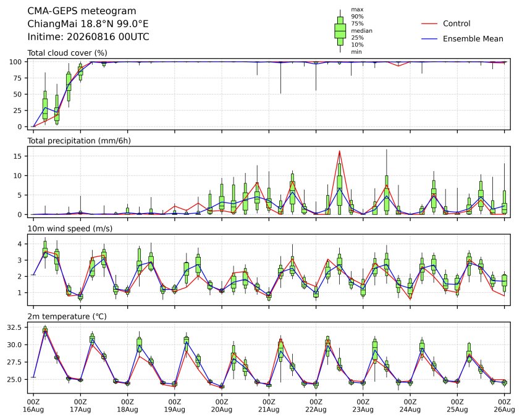Click the "median" label in box-plot legend

click(x=361, y=31)
